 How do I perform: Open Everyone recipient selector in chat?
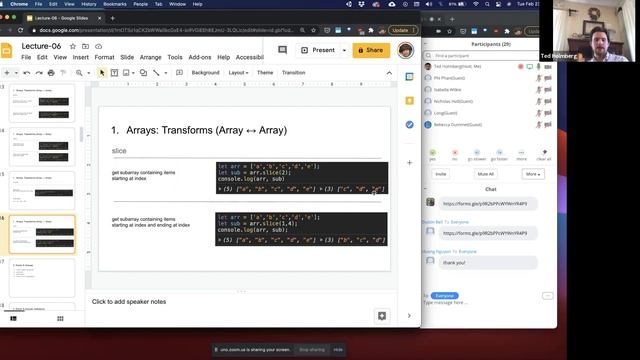tap(444, 296)
